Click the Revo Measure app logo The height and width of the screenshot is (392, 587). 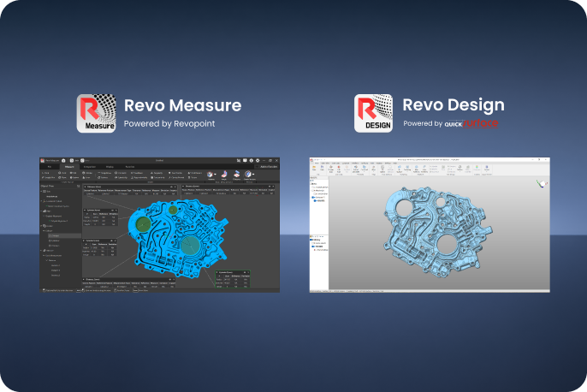click(x=96, y=114)
